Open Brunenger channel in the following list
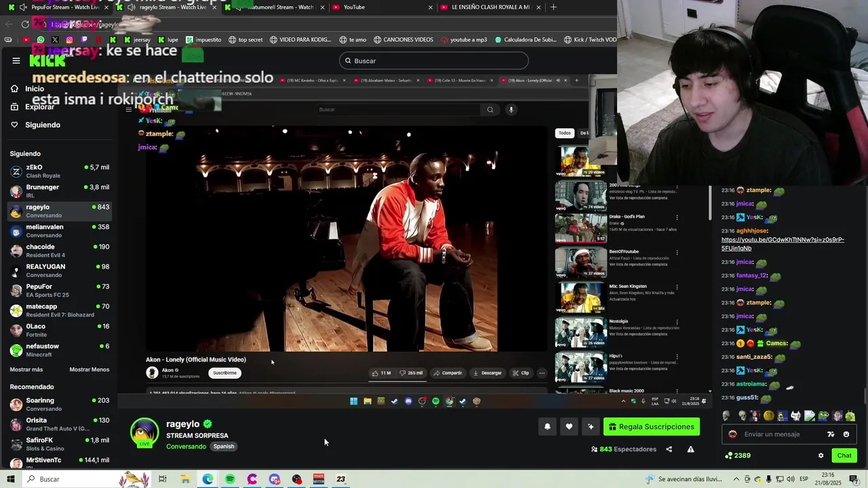Viewport: 868px width, 488px height. (x=60, y=190)
